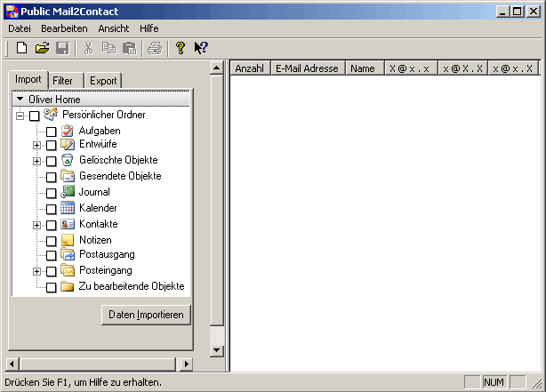This screenshot has width=546, height=392.
Task: Click the Open folder toolbar icon
Action: tap(42, 48)
